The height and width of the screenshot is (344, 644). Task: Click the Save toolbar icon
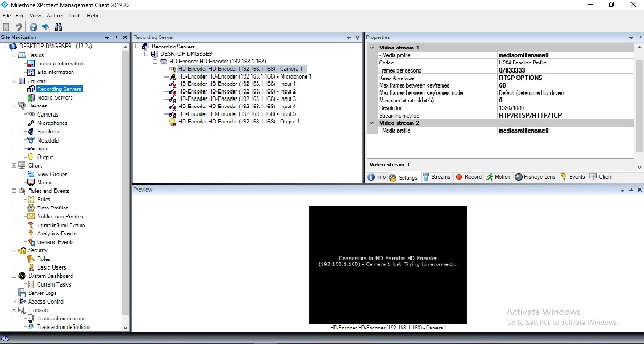point(6,27)
